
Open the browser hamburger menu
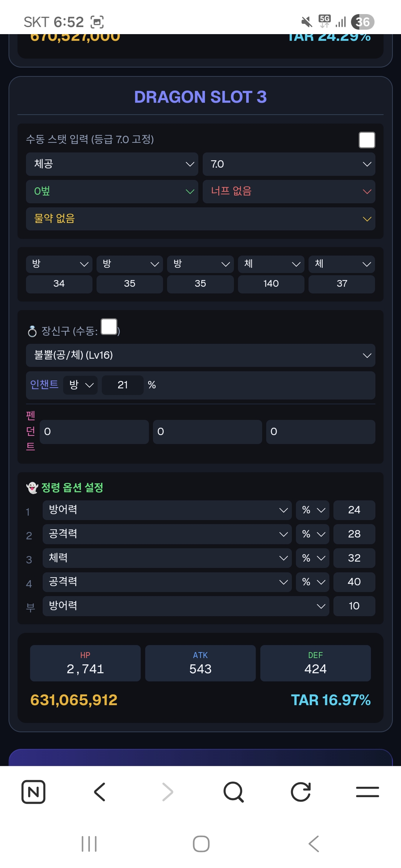368,792
